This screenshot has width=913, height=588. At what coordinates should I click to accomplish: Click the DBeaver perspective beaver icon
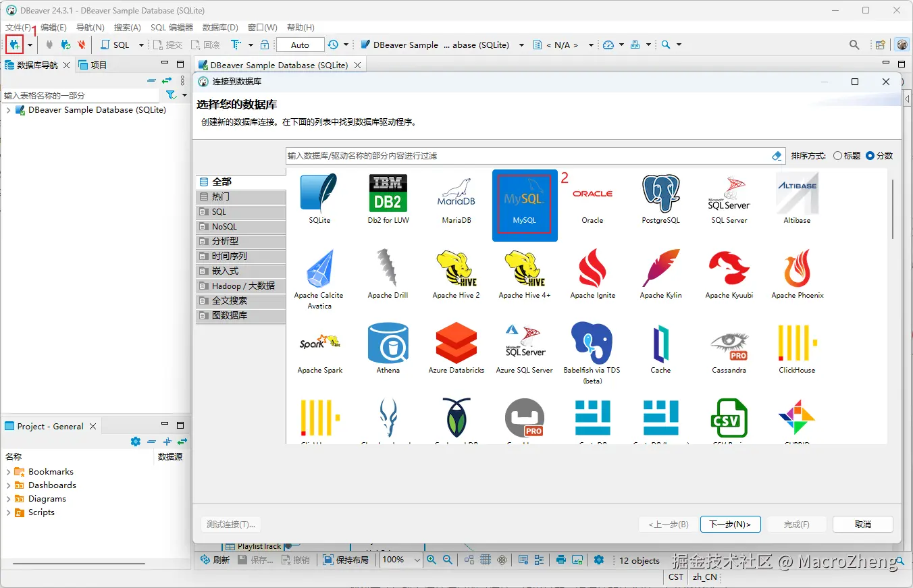(x=902, y=45)
